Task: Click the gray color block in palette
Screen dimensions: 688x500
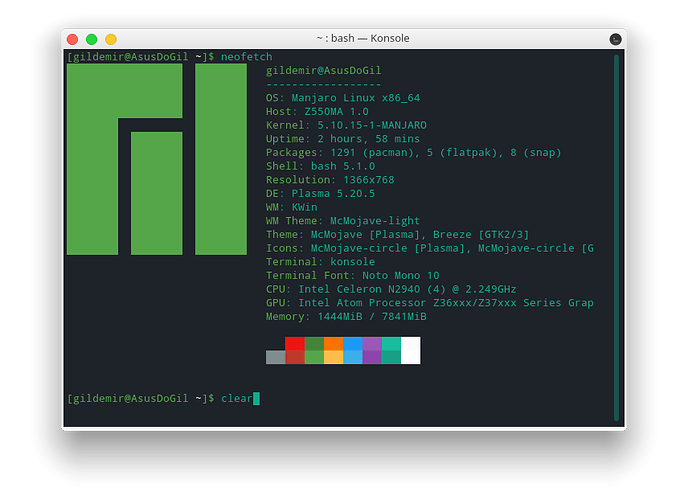Action: click(276, 357)
